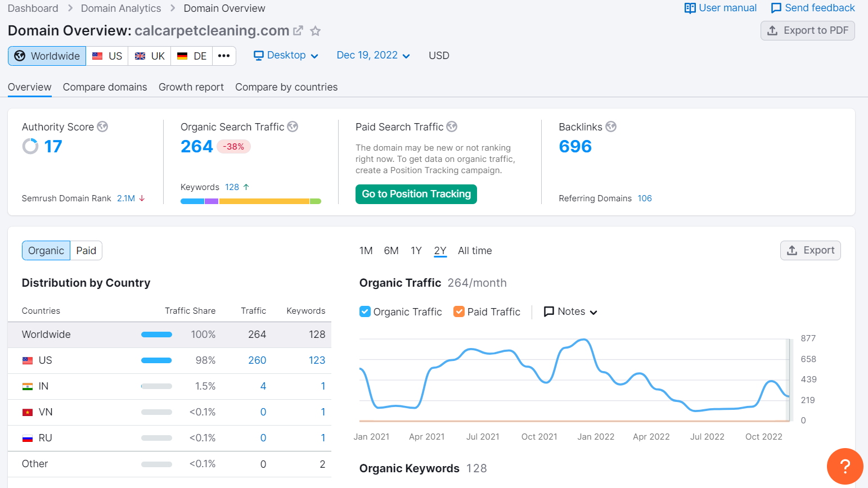Click the Russia flag icon in table
The width and height of the screenshot is (868, 488).
click(28, 438)
